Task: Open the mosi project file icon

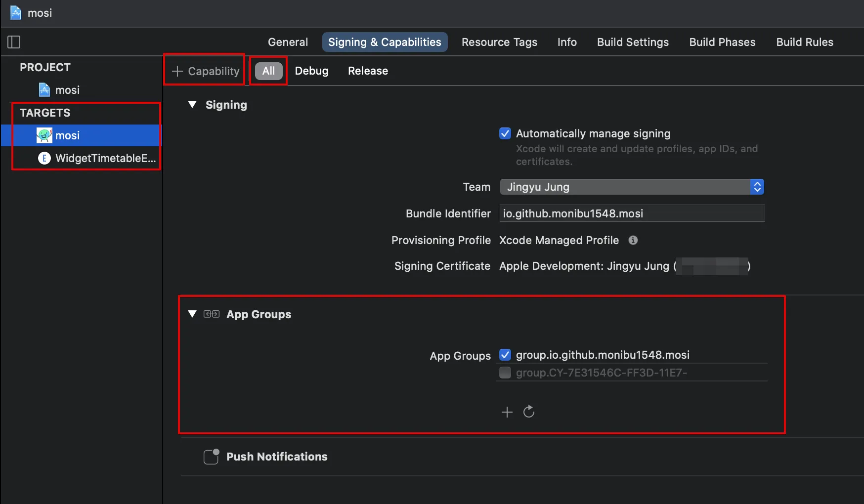Action: tap(44, 90)
